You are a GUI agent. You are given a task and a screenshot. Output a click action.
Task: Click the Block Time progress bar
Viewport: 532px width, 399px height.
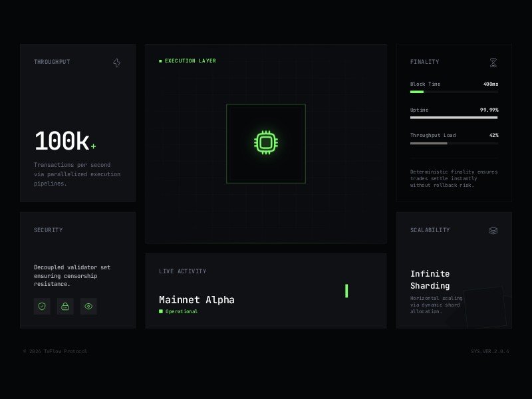tap(454, 91)
